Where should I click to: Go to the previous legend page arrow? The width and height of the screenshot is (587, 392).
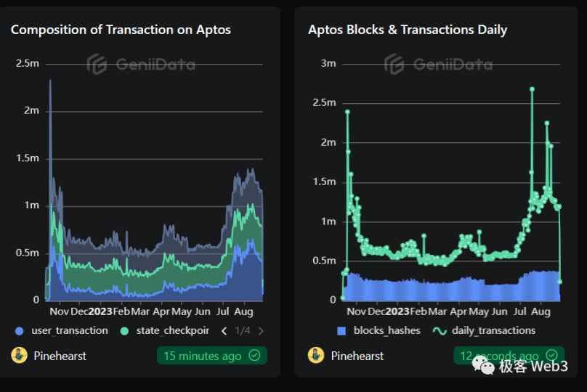224,331
